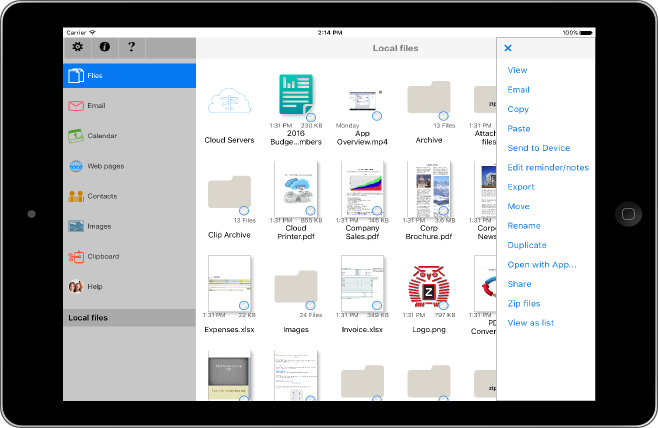Screen dimensions: 658x428
Task: Open the Corp News document thumbnail
Action: pyautogui.click(x=485, y=189)
